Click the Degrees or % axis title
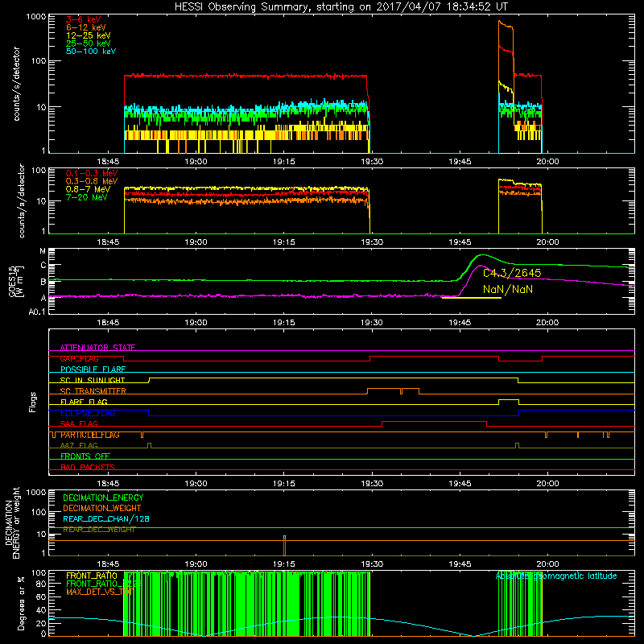The image size is (644, 644). (21, 603)
